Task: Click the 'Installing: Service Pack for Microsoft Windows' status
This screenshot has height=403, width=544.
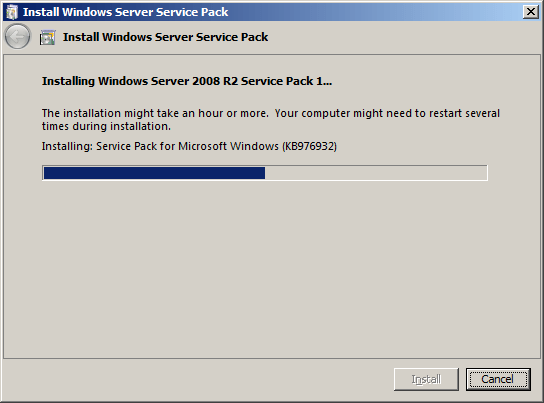Action: click(160, 146)
